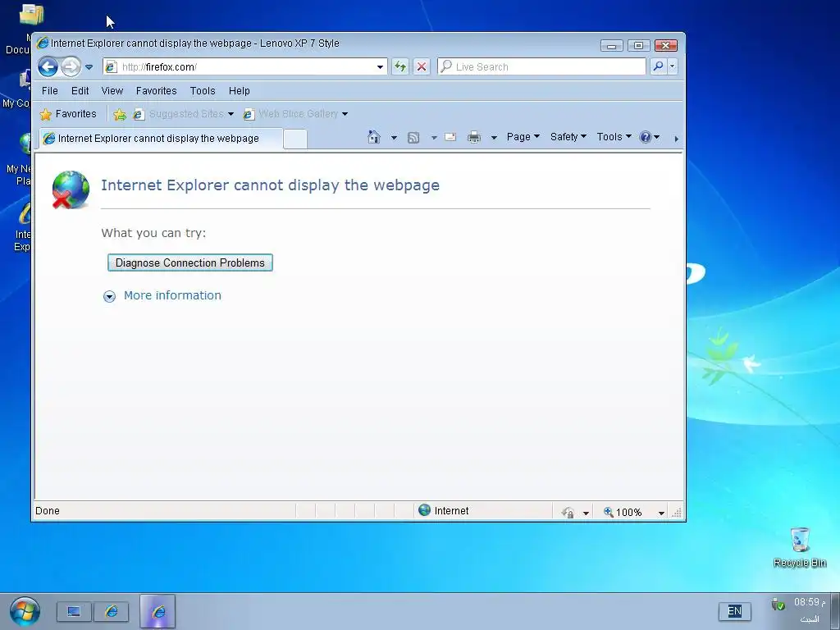The height and width of the screenshot is (630, 840).
Task: Click the Windows Start orb
Action: pyautogui.click(x=25, y=611)
